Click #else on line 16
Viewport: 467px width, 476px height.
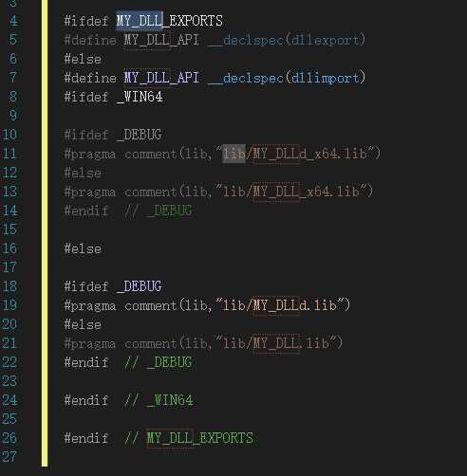tap(83, 248)
